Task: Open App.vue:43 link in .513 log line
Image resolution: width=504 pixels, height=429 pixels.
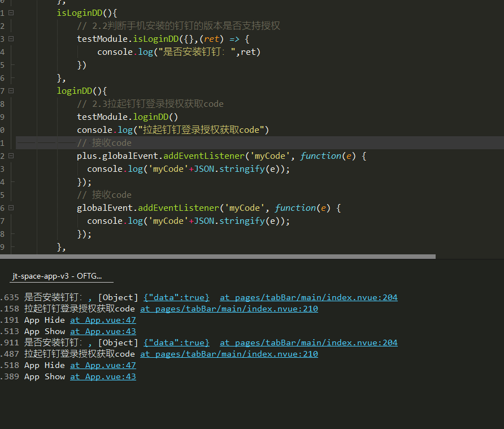Action: click(103, 331)
